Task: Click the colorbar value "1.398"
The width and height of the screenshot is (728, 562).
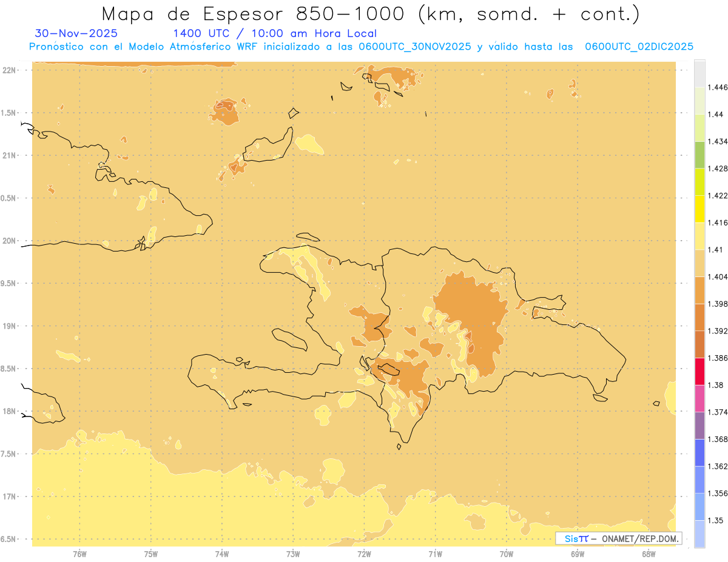Action: (718, 304)
